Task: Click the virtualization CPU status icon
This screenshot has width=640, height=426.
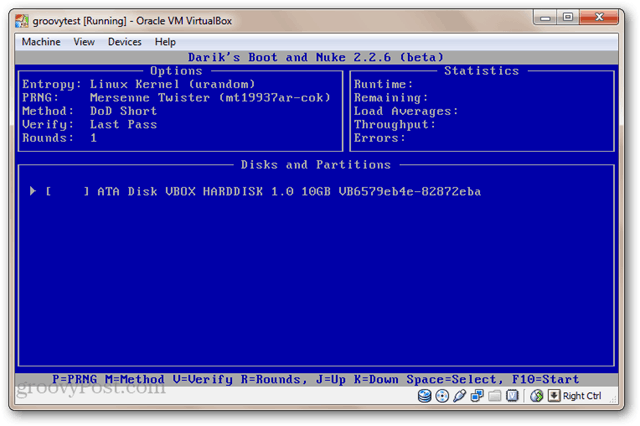Action: tap(512, 395)
